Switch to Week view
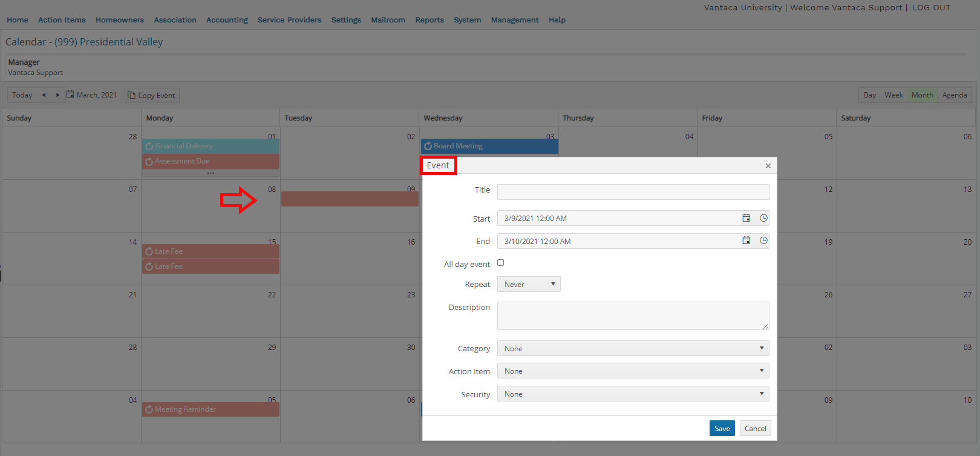 click(893, 95)
